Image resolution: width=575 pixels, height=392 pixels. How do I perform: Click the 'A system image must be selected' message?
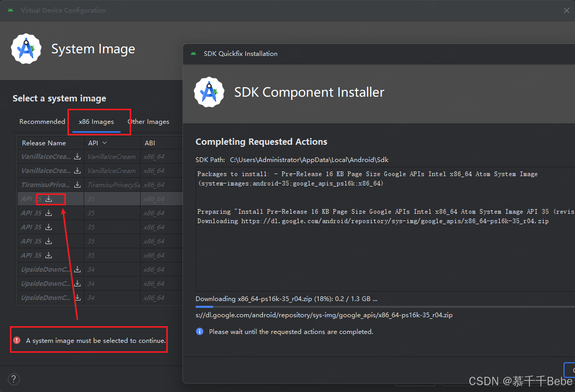[96, 341]
